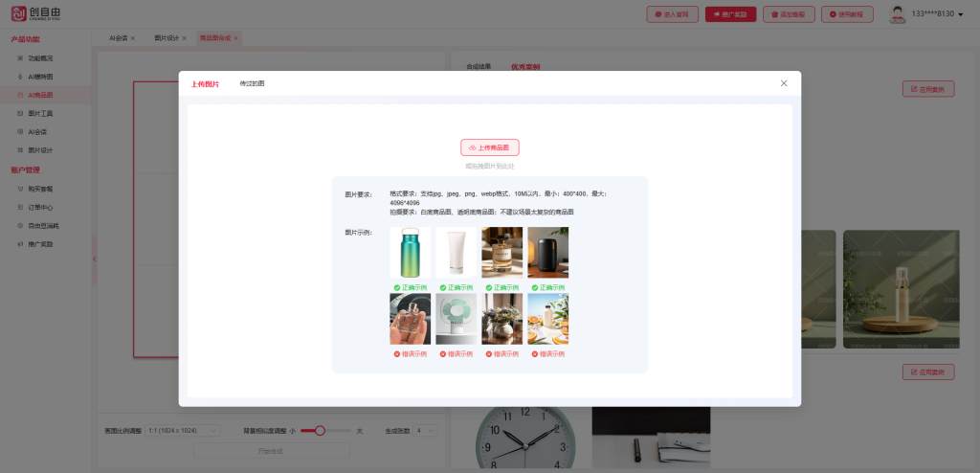Click the 推广奖励 button in the header

pos(731,14)
